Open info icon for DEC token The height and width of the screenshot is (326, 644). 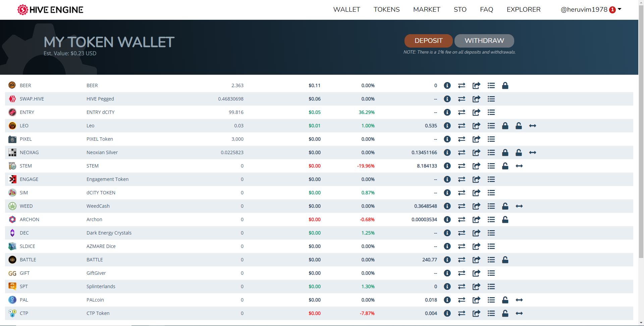coord(447,233)
